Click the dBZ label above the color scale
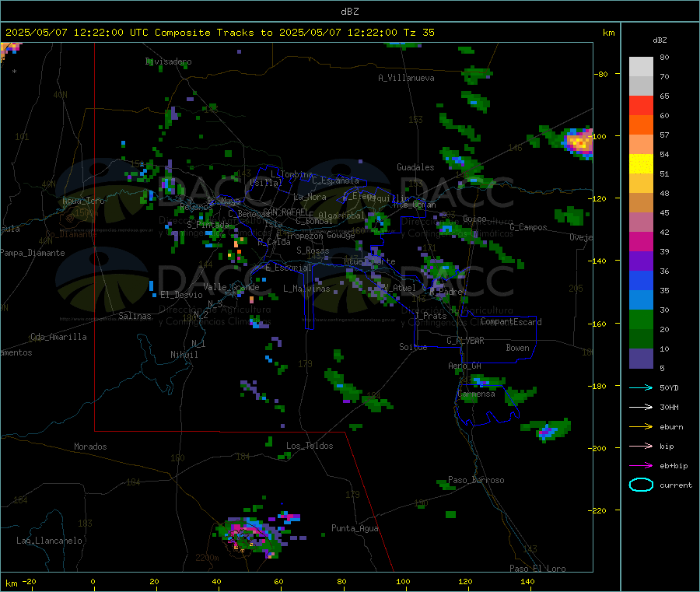This screenshot has height=592, width=700. [660, 40]
